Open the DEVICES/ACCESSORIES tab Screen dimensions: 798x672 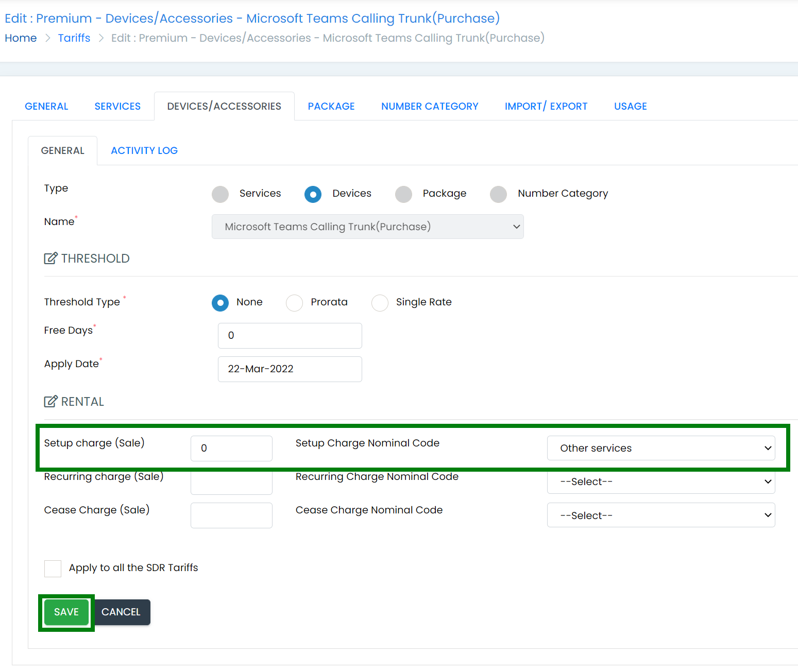click(224, 106)
